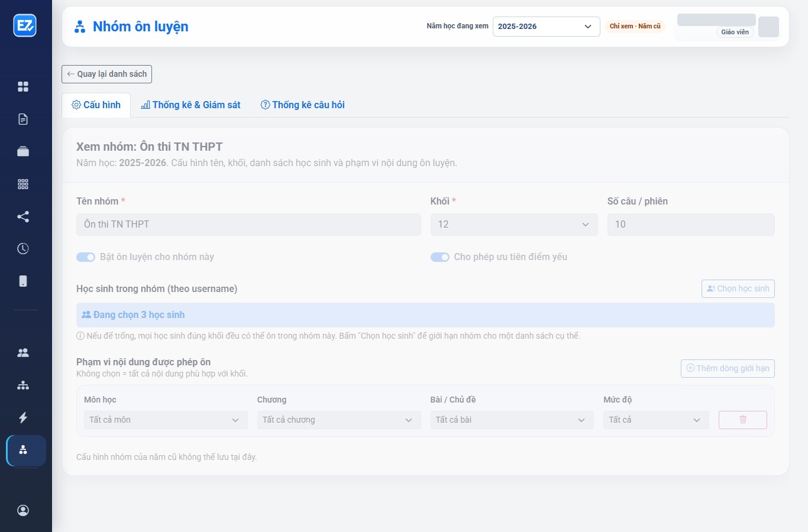Click the Tên nhóm input field
Viewport: 808px width, 532px height.
click(248, 225)
